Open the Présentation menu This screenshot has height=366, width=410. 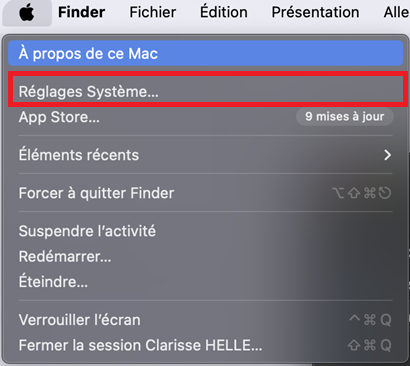pos(315,12)
